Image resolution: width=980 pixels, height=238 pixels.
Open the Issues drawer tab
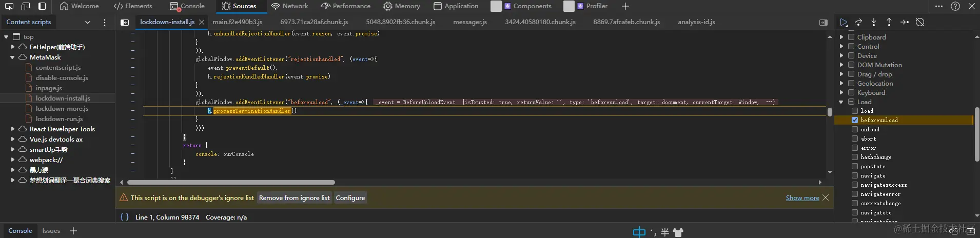click(51, 231)
